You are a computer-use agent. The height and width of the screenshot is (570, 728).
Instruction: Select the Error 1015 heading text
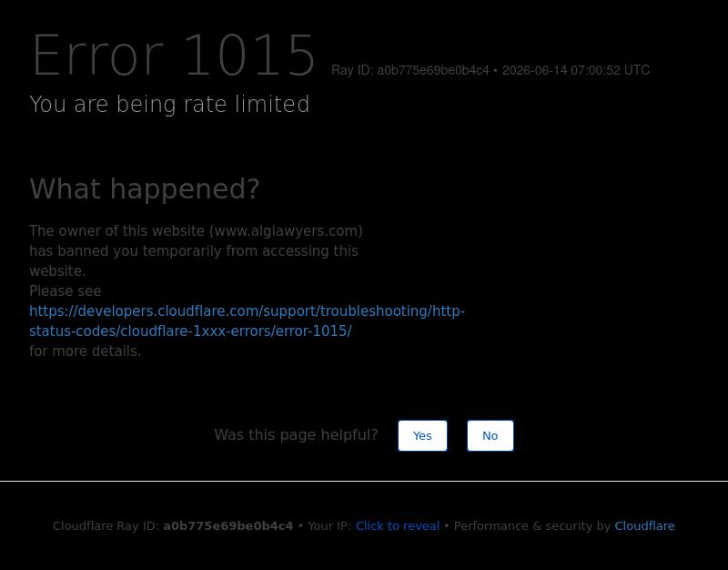coord(174,56)
